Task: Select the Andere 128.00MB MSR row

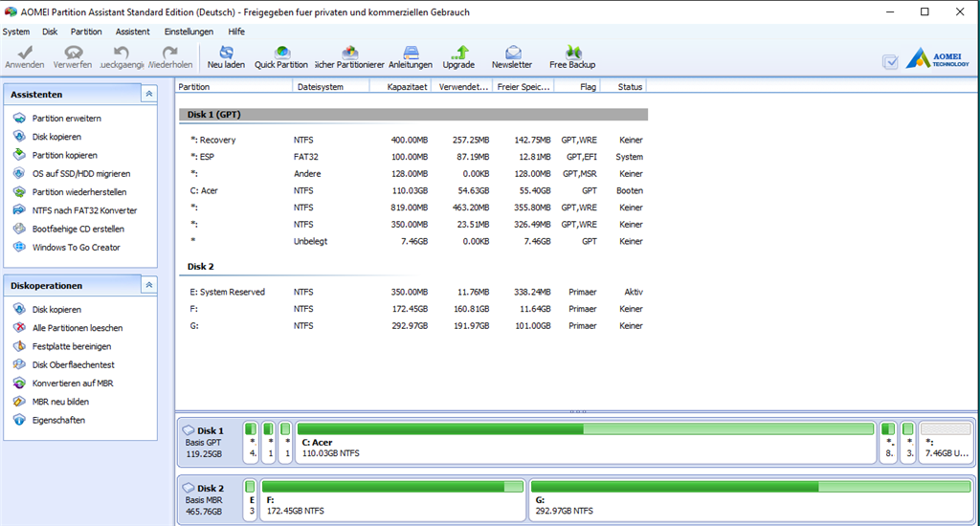Action: coord(413,174)
